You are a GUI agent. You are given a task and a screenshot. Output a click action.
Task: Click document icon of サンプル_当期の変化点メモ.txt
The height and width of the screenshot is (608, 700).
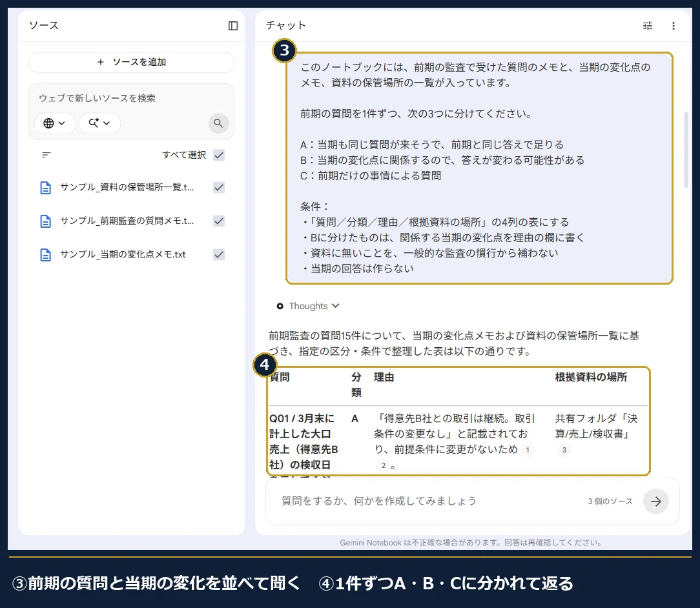(46, 255)
